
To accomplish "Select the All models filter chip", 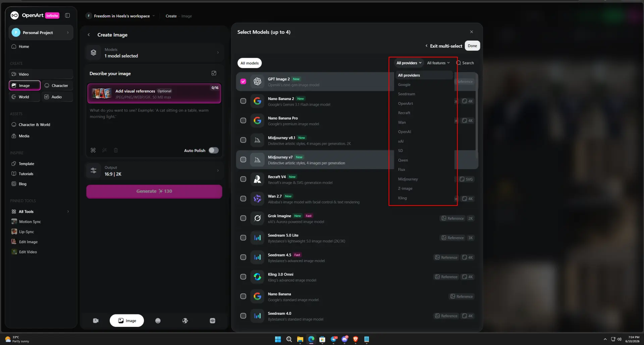I will [250, 63].
